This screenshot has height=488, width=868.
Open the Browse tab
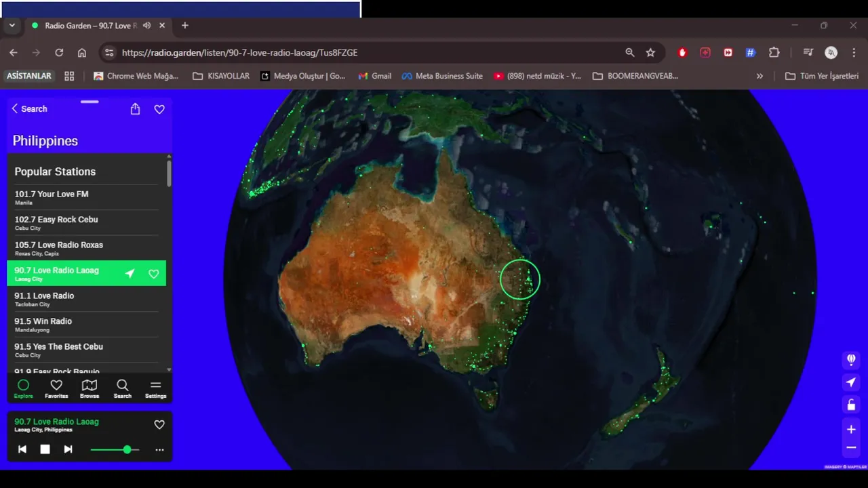[x=90, y=389]
